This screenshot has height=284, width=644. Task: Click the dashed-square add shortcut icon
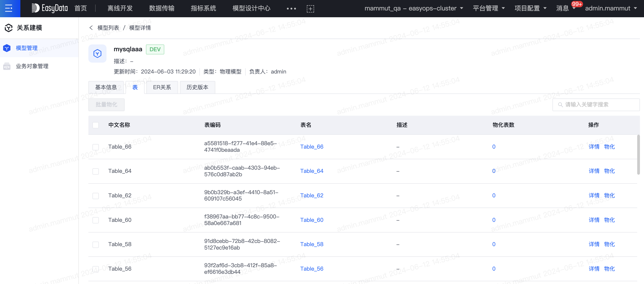tap(310, 9)
